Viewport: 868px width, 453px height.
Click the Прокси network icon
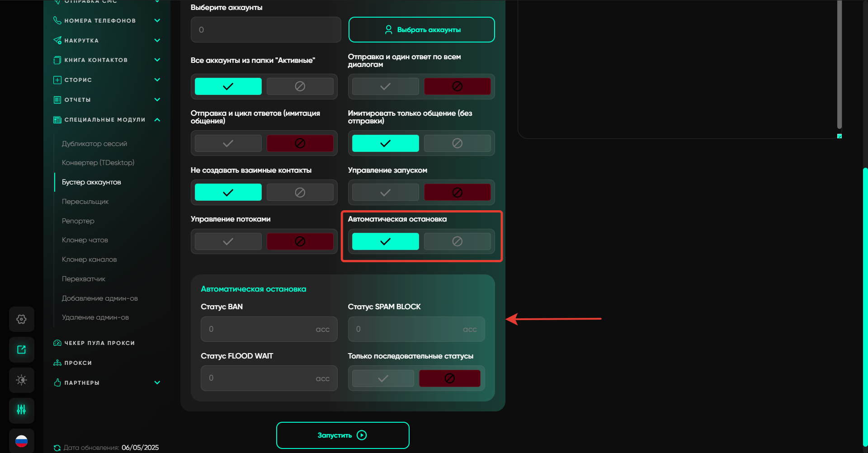tap(57, 363)
